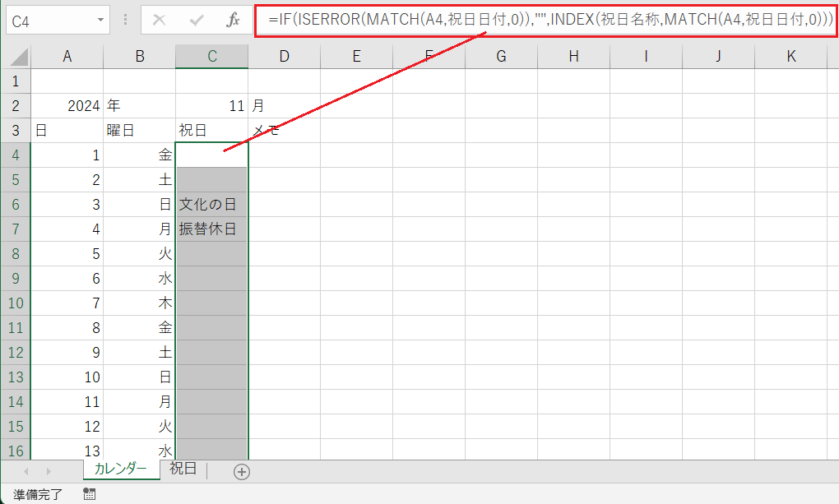Image resolution: width=839 pixels, height=504 pixels.
Task: Click the Insert Function fx icon
Action: click(x=234, y=20)
